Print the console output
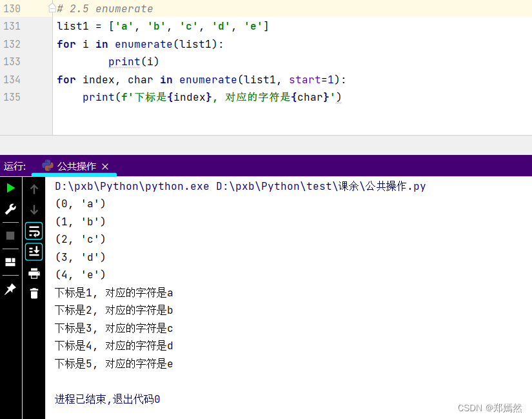 click(x=34, y=273)
